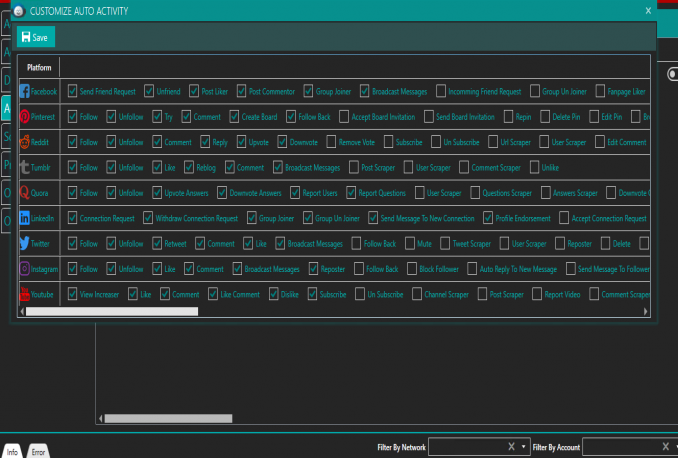Click the LinkedIn platform icon

pos(25,217)
